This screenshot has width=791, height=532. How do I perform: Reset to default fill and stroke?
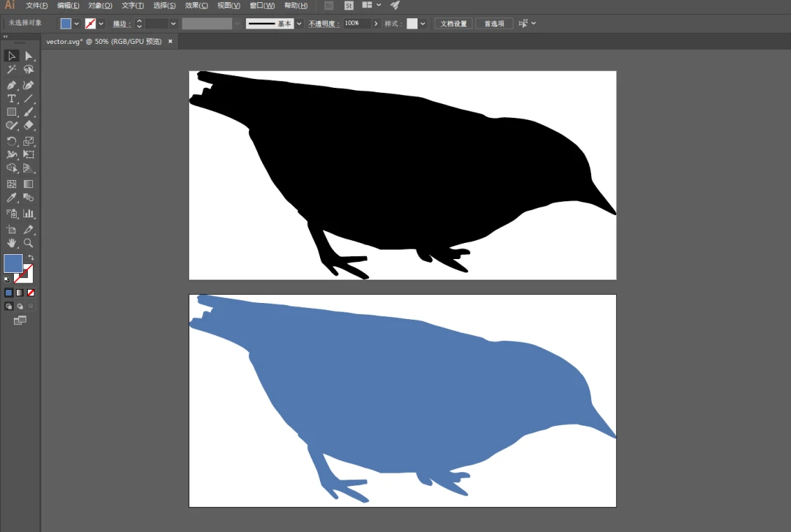pos(7,280)
